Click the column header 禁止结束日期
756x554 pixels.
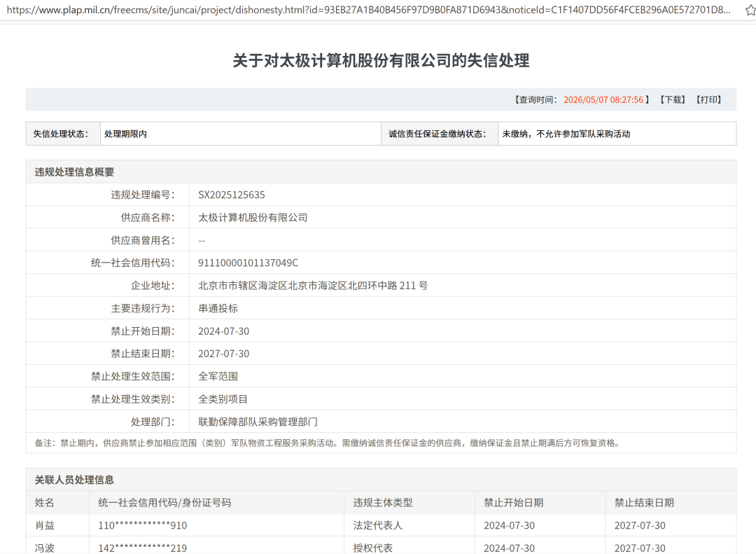click(x=644, y=503)
